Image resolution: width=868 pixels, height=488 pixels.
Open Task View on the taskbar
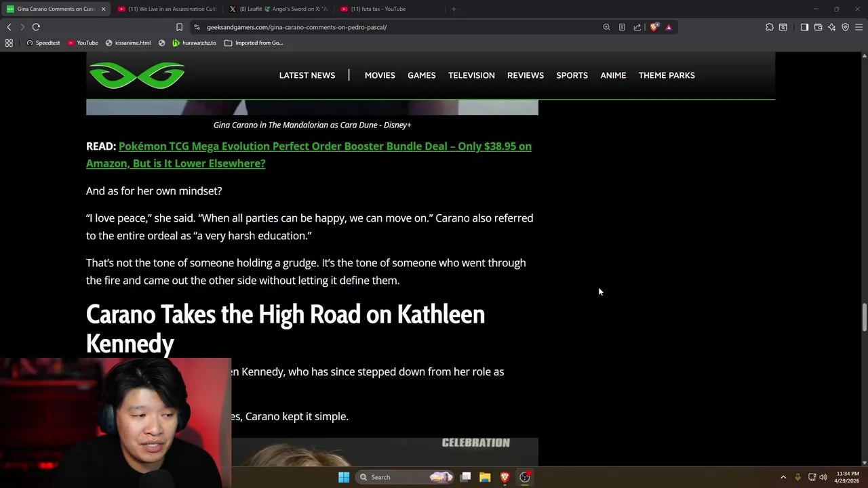pos(466,477)
